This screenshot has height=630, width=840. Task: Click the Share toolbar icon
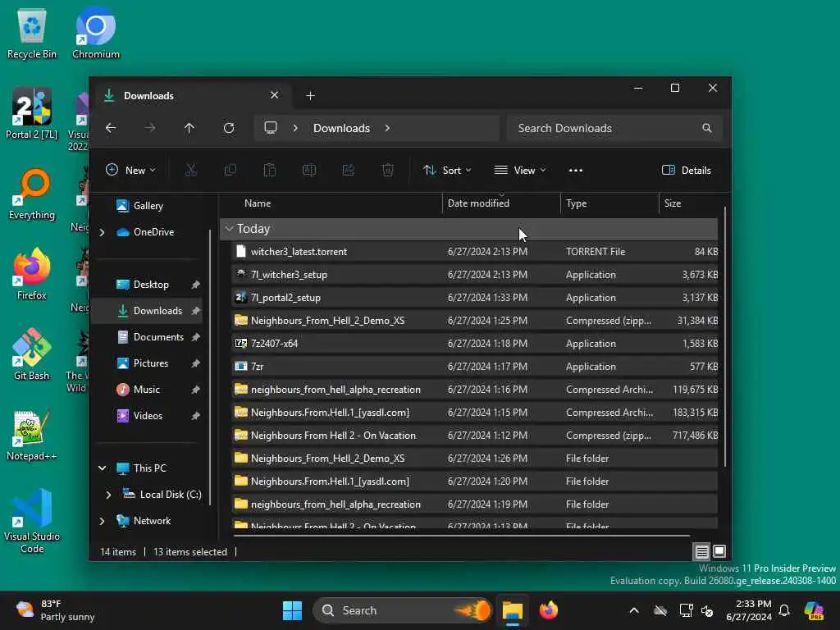coord(348,171)
